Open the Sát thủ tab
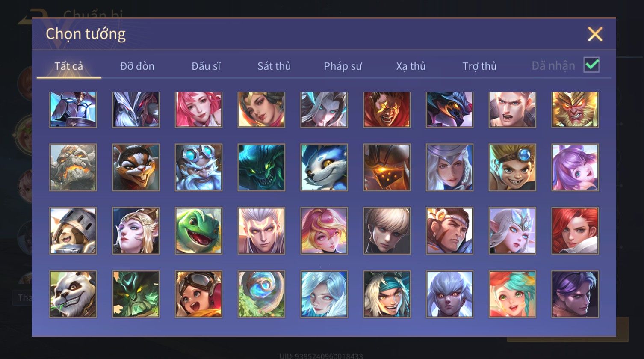This screenshot has height=359, width=644. pyautogui.click(x=274, y=66)
